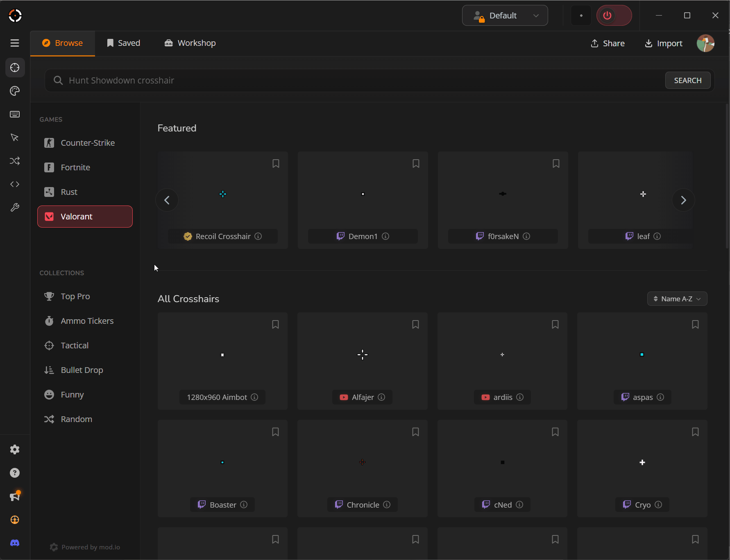Switch to the Workshop tab
This screenshot has width=730, height=560.
190,43
